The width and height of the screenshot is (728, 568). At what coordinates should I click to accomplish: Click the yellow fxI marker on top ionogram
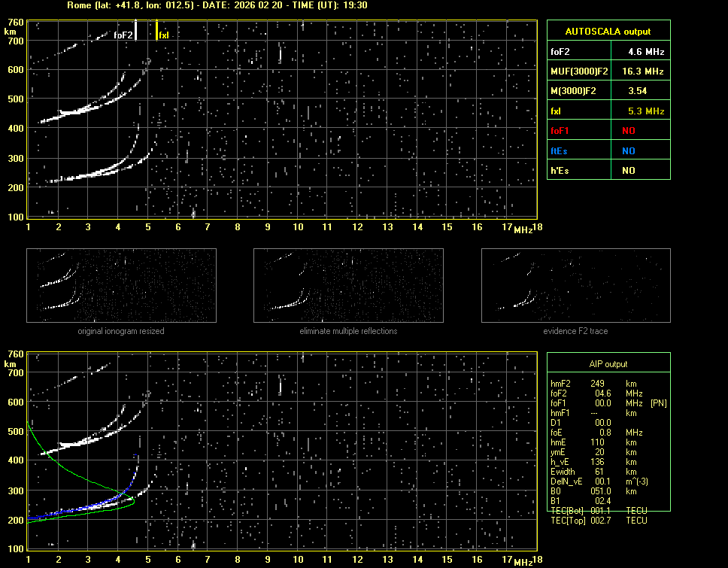[x=156, y=30]
